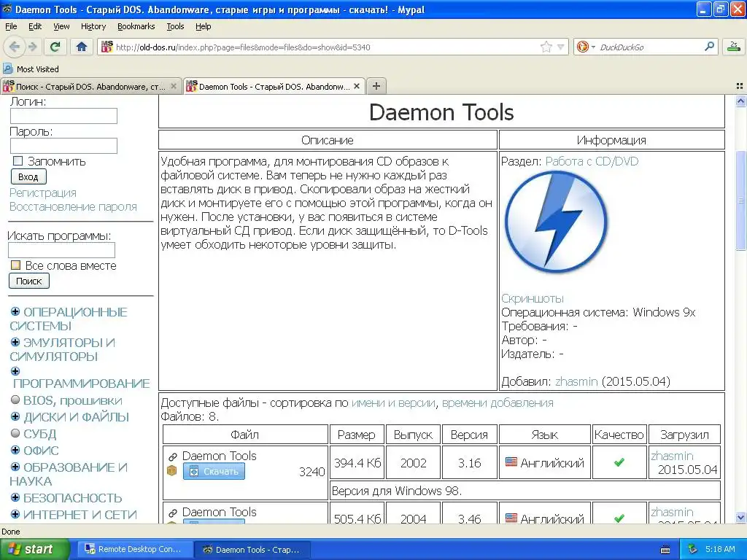Image resolution: width=747 pixels, height=560 pixels.
Task: Open the History menu
Action: click(93, 26)
